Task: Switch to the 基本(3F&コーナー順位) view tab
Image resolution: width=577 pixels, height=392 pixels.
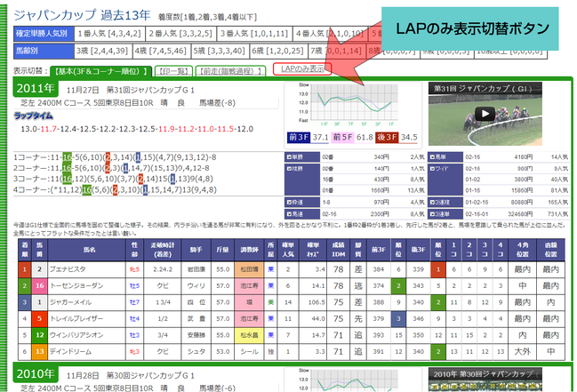Action: (x=100, y=71)
